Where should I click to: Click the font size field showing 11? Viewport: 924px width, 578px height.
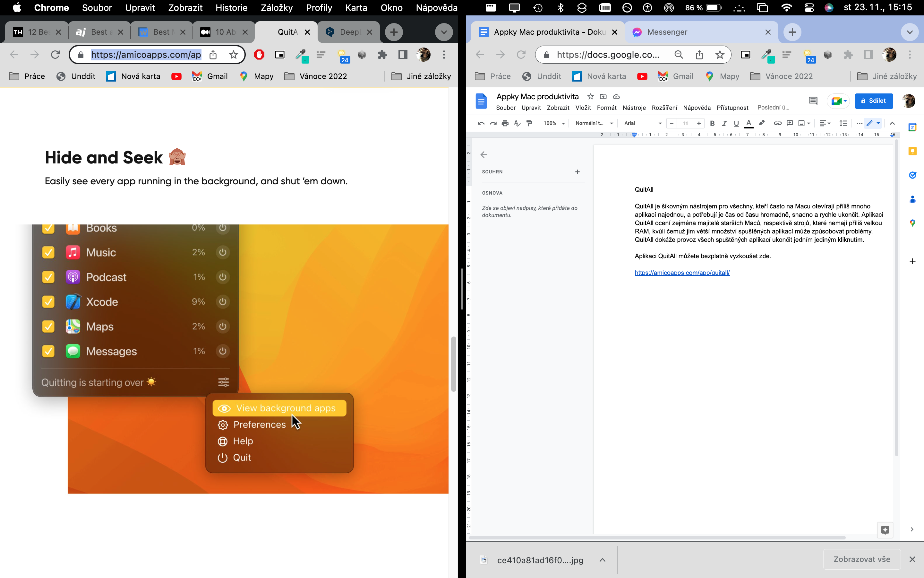[x=685, y=123]
